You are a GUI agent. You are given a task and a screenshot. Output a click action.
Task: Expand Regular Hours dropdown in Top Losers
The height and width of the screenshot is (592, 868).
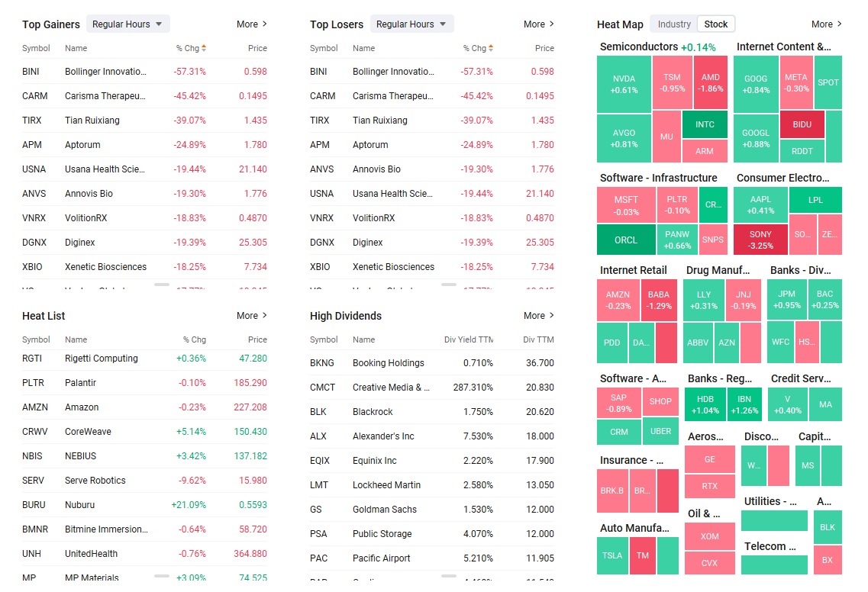point(411,24)
